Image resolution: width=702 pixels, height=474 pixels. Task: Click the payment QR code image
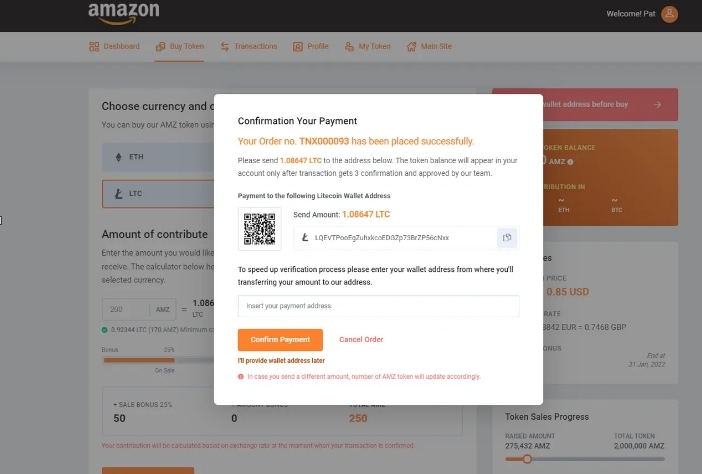pos(260,229)
